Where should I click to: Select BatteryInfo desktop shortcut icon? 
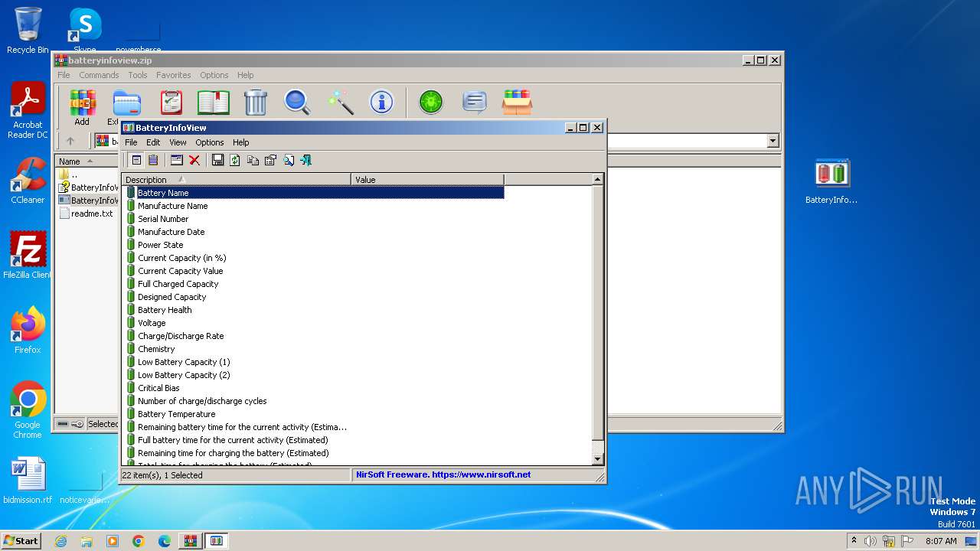pyautogui.click(x=831, y=181)
